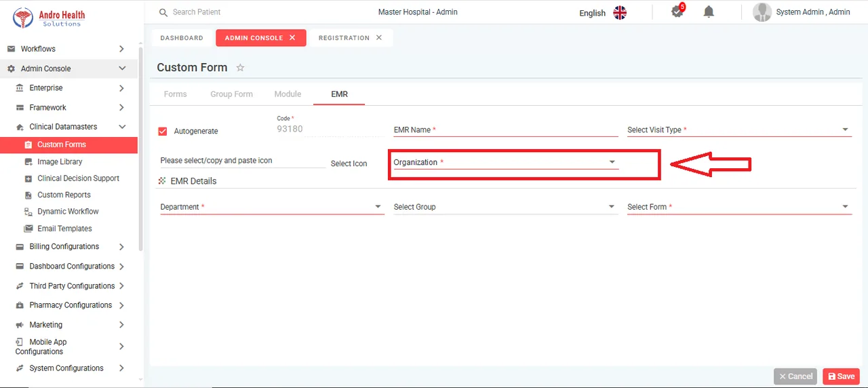This screenshot has height=388, width=868.
Task: Expand the Workflows chevron
Action: [x=121, y=49]
